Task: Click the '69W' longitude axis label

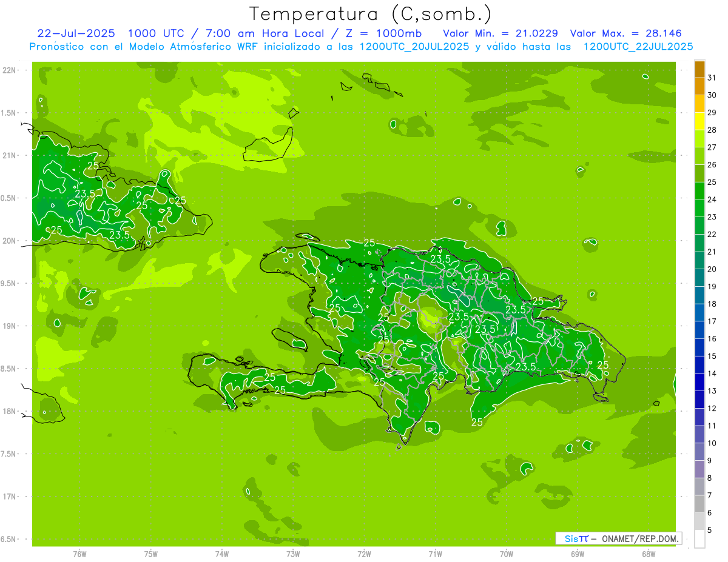Action: click(578, 555)
